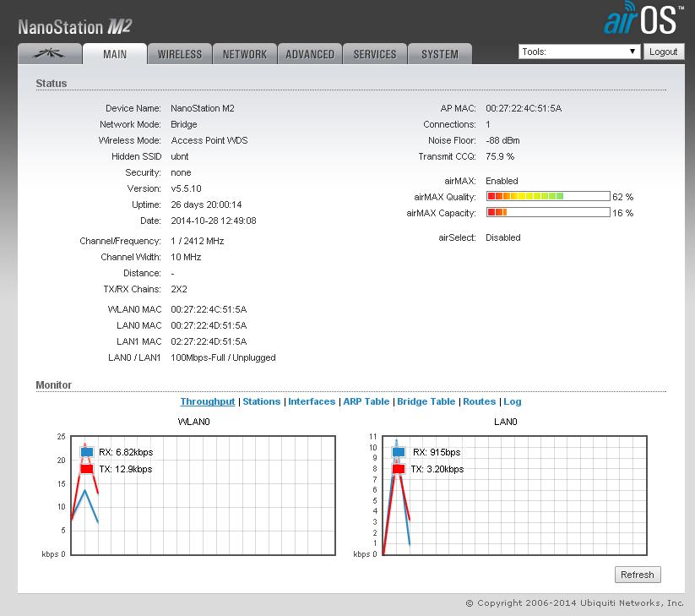The width and height of the screenshot is (695, 616).
Task: Open the WIRELESS tab
Action: 180,54
